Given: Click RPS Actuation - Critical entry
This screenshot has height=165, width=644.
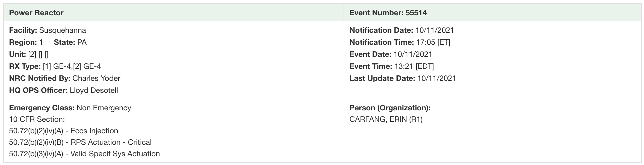Looking at the screenshot, I should pos(80,142).
